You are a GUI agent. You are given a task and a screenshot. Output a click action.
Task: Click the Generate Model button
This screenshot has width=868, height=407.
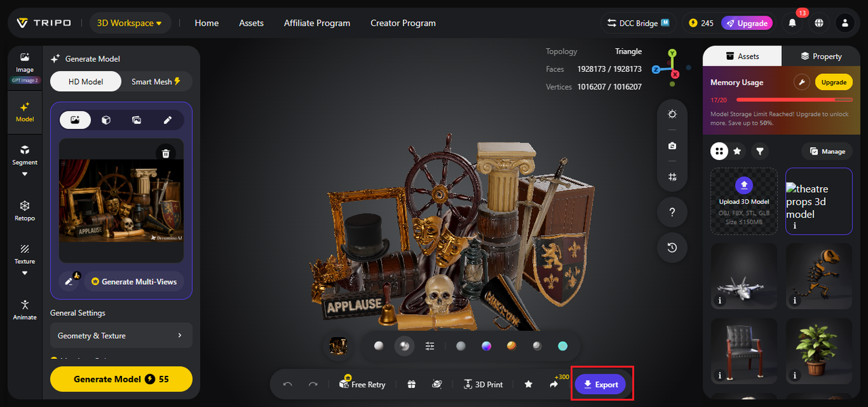pos(121,379)
